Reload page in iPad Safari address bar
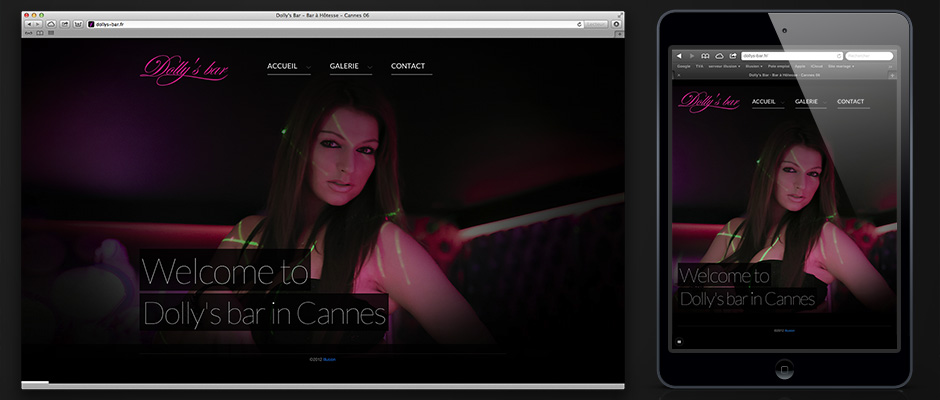Image resolution: width=940 pixels, height=400 pixels. [839, 56]
